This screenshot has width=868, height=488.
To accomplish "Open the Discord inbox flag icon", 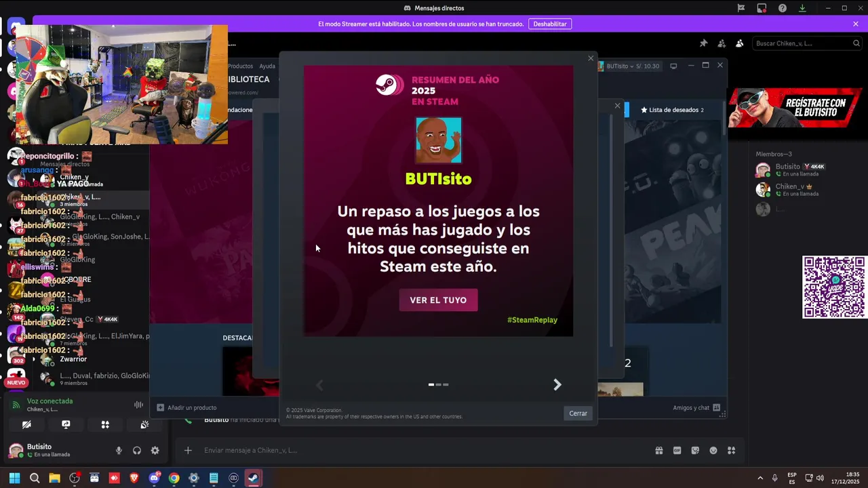I will pos(741,8).
